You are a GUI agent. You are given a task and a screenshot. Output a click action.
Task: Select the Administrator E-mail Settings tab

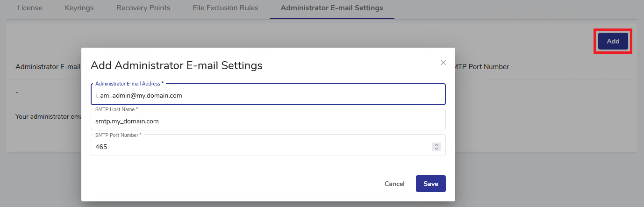(332, 8)
